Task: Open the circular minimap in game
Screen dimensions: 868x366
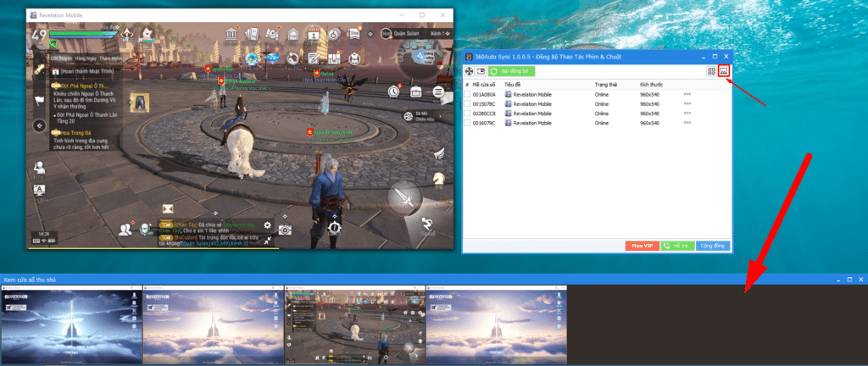Action: pyautogui.click(x=421, y=58)
